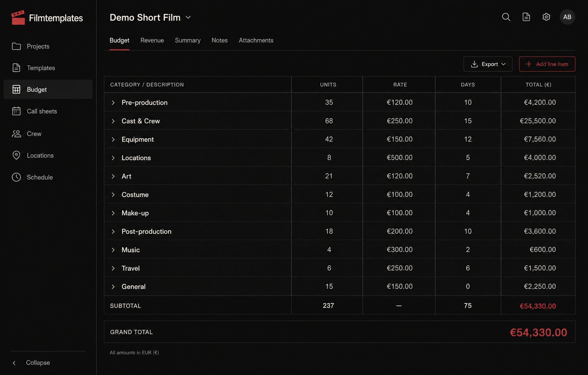Image resolution: width=588 pixels, height=375 pixels.
Task: Click the Crew people icon
Action: pos(16,133)
